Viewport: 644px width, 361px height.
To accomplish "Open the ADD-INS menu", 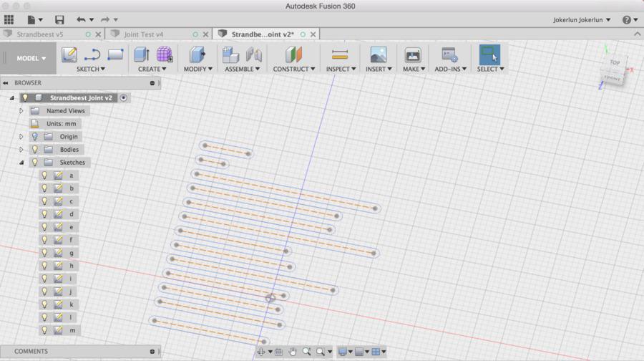I will (451, 69).
